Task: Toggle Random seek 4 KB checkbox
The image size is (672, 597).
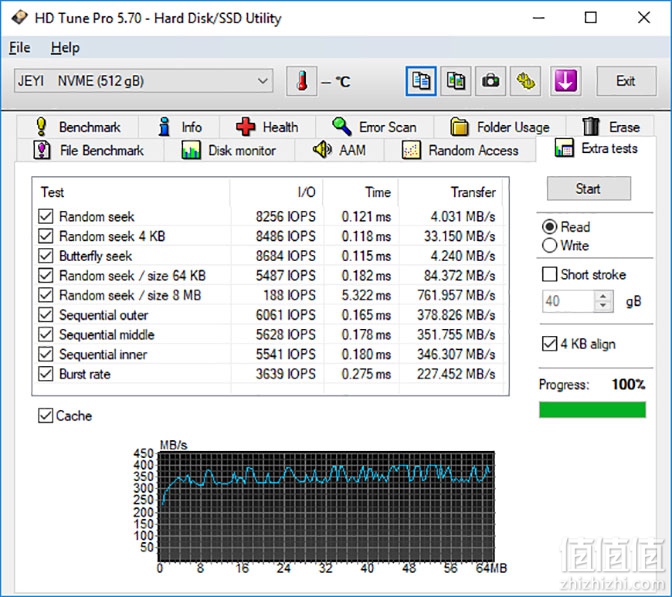Action: tap(45, 236)
